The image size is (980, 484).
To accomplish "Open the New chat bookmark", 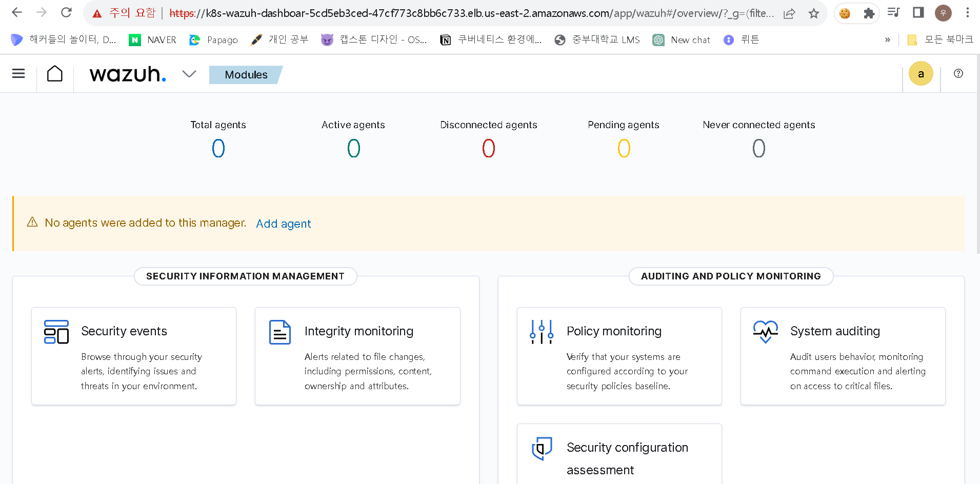I will (x=682, y=39).
